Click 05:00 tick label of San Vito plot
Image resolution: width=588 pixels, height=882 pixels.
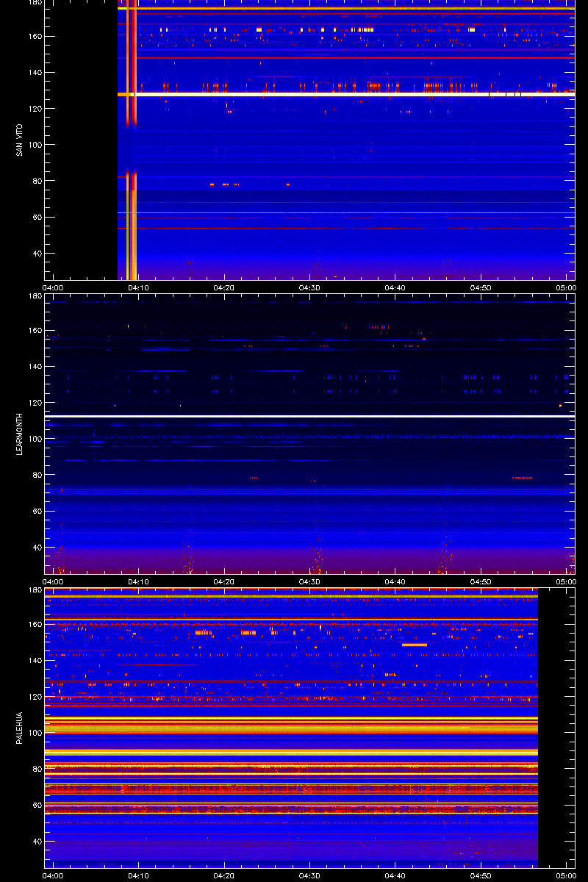coord(566,287)
